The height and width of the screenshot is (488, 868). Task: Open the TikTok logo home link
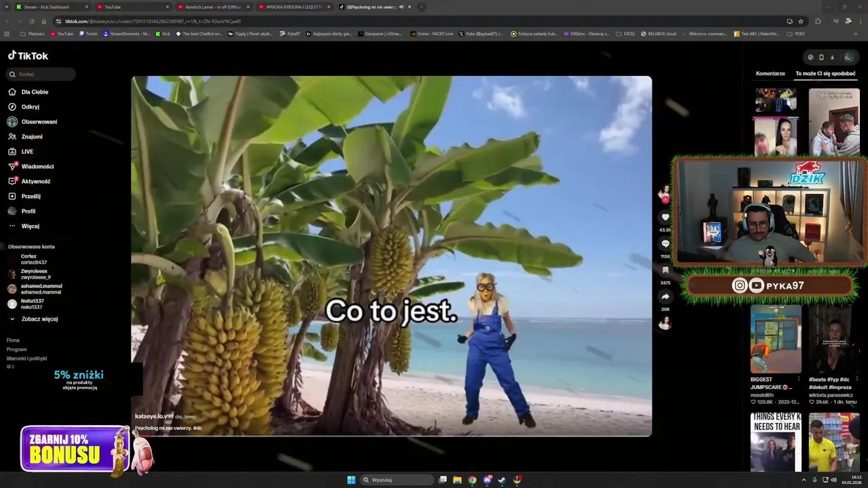(28, 56)
